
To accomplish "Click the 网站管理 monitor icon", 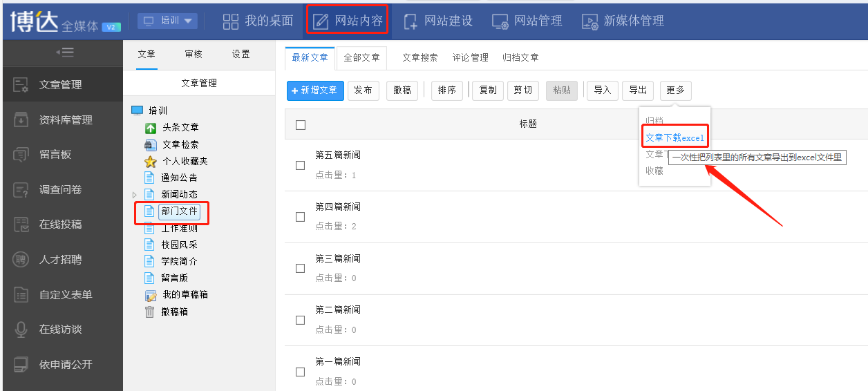I will click(x=500, y=21).
